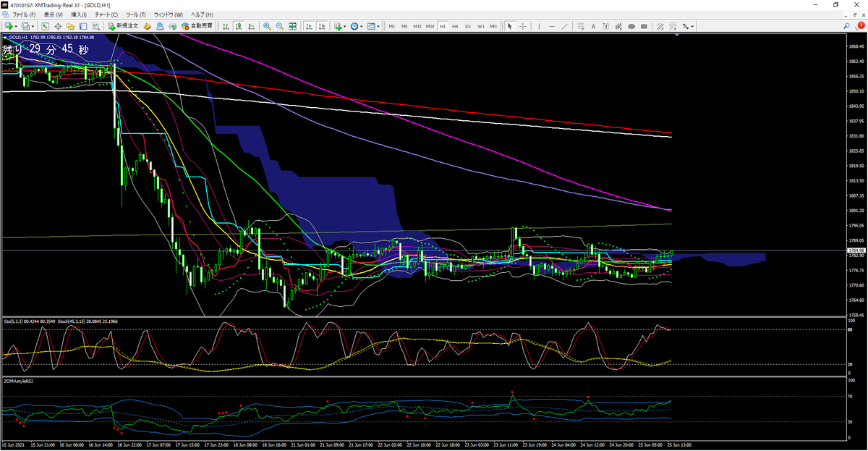Image resolution: width=868 pixels, height=451 pixels.
Task: Switch timeframe to H4
Action: tap(455, 26)
